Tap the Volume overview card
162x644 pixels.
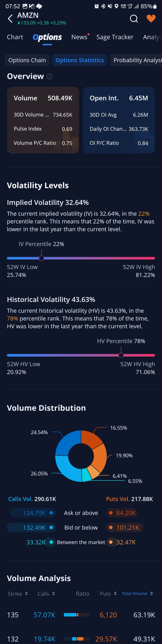coord(43,120)
